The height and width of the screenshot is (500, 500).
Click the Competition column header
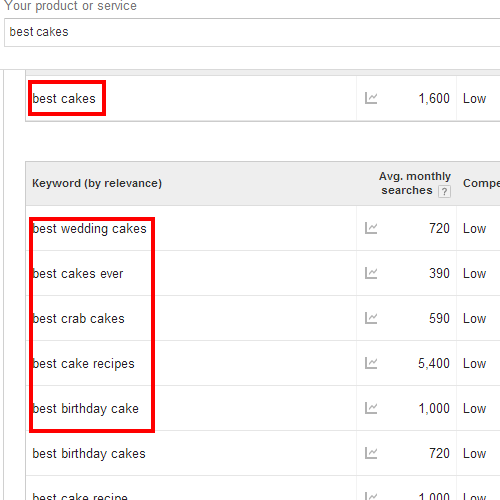tap(481, 183)
